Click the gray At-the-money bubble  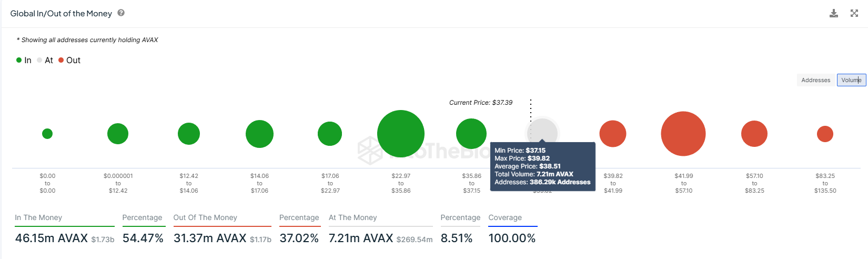542,131
